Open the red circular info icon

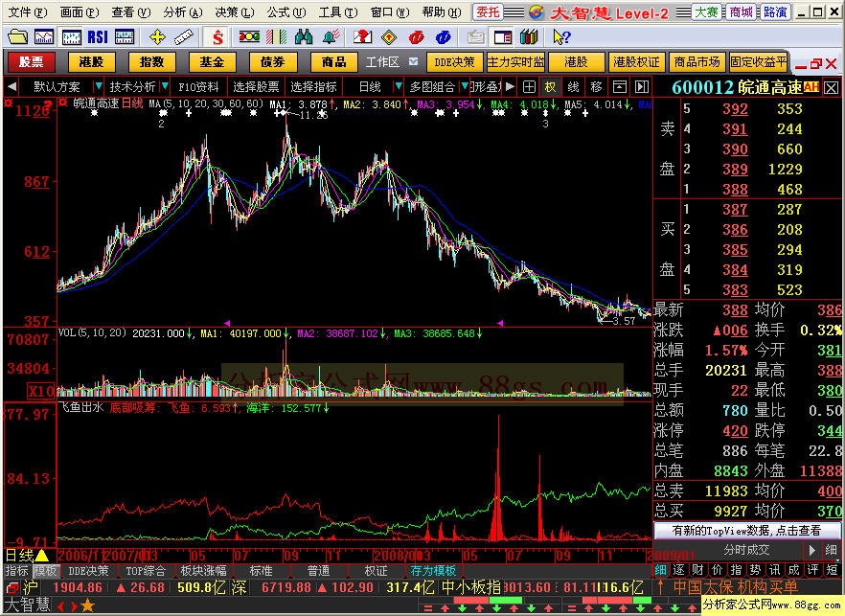(416, 37)
